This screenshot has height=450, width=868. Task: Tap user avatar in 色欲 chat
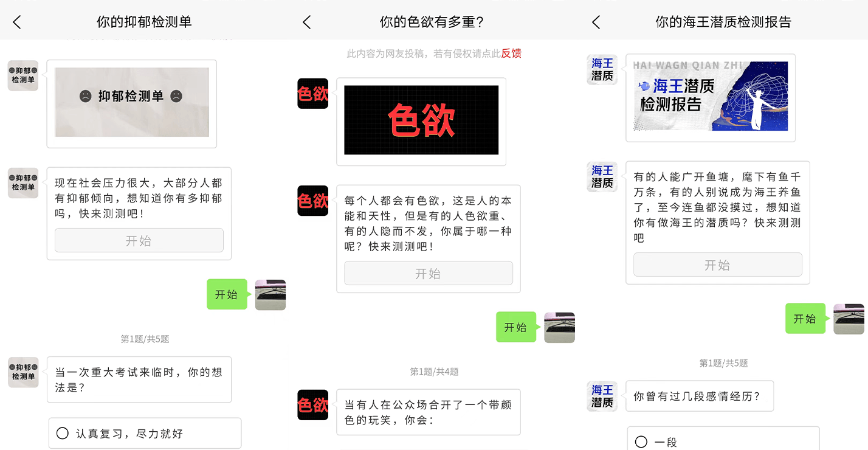(x=559, y=327)
